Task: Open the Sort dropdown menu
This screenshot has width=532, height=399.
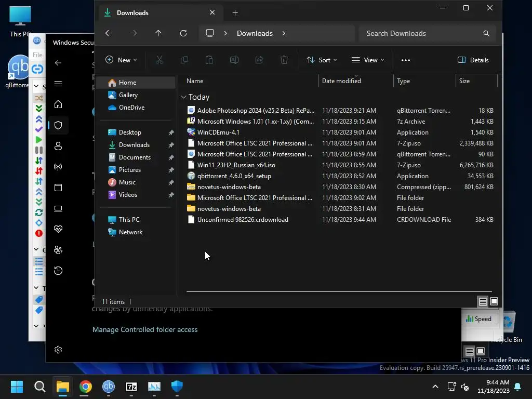Action: (321, 60)
